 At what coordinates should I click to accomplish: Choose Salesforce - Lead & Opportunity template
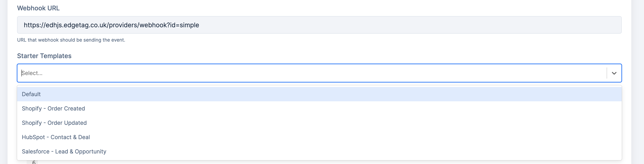[x=319, y=151]
